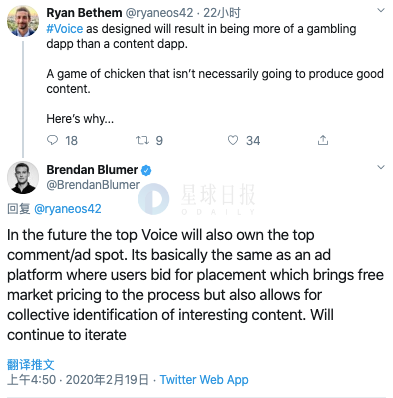Open the Twitter Web App source link

tap(204, 379)
